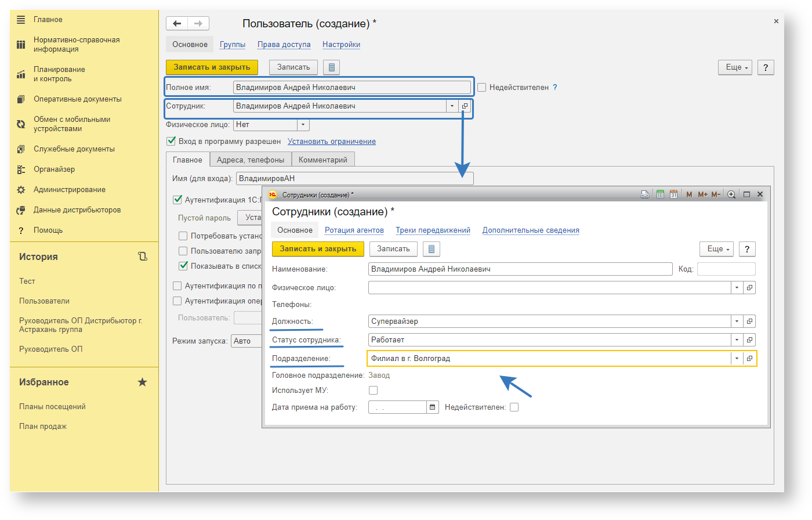Click the report icon beside Записать in Пользователь form
This screenshot has height=520, width=812.
[331, 67]
